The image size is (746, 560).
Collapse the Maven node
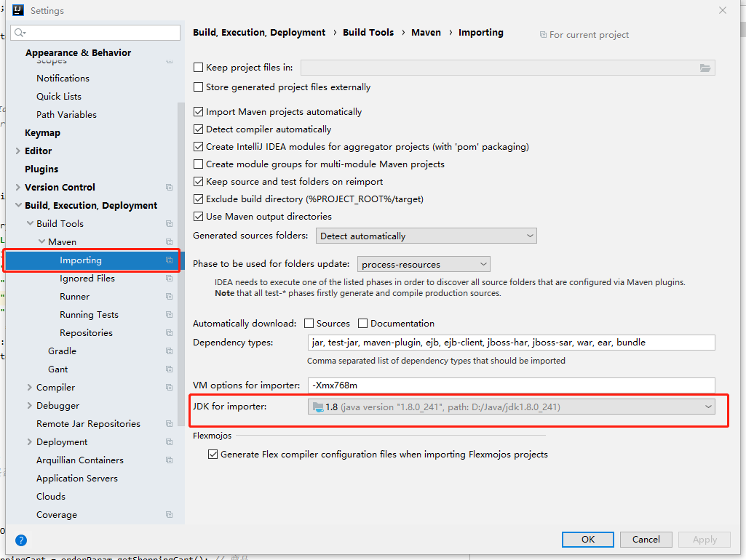point(41,242)
